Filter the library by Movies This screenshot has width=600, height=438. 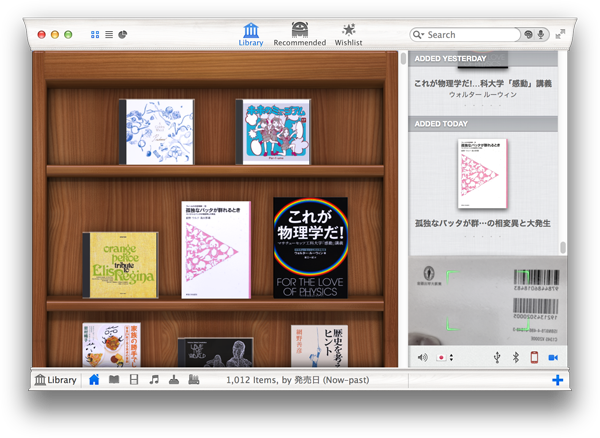click(134, 380)
